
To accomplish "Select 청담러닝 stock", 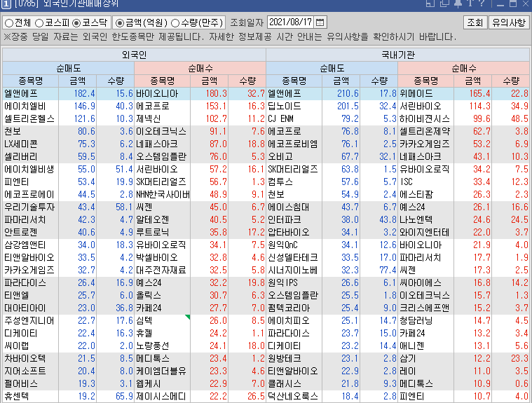I will [416, 320].
